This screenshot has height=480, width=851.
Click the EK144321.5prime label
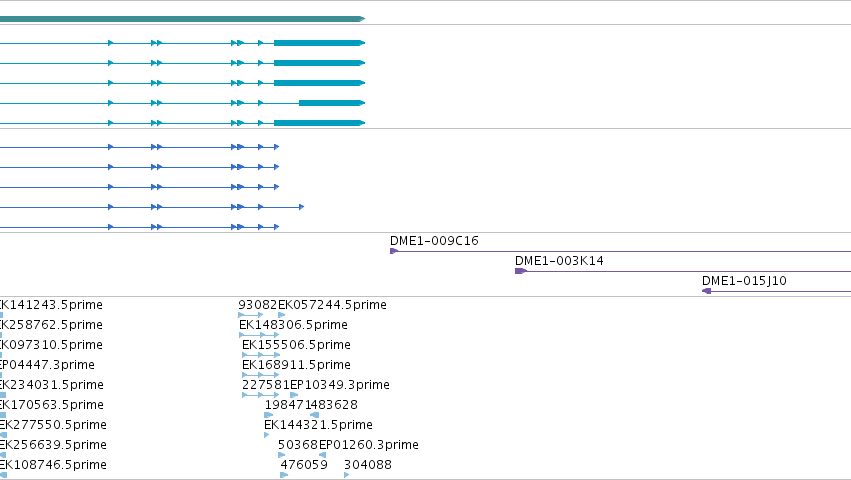tap(319, 425)
